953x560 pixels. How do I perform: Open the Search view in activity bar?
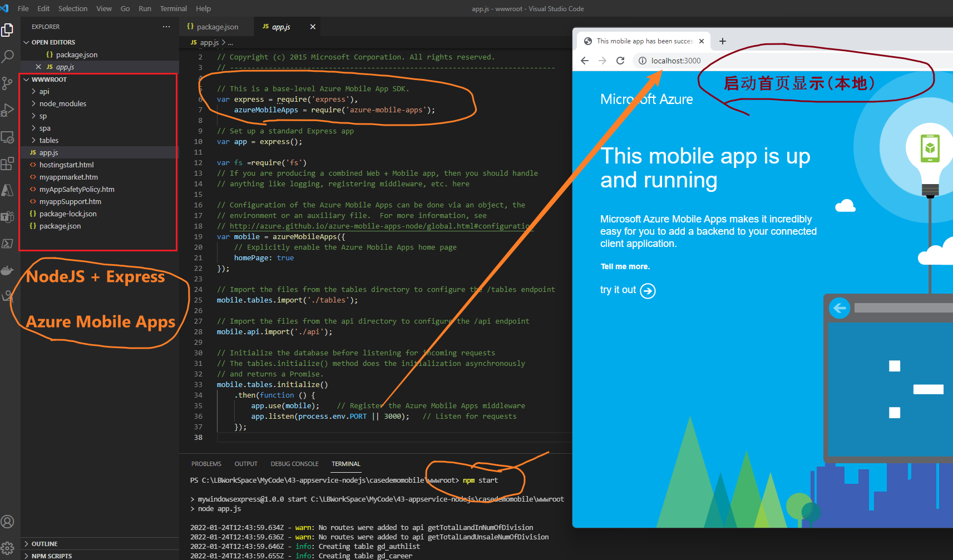pyautogui.click(x=8, y=56)
